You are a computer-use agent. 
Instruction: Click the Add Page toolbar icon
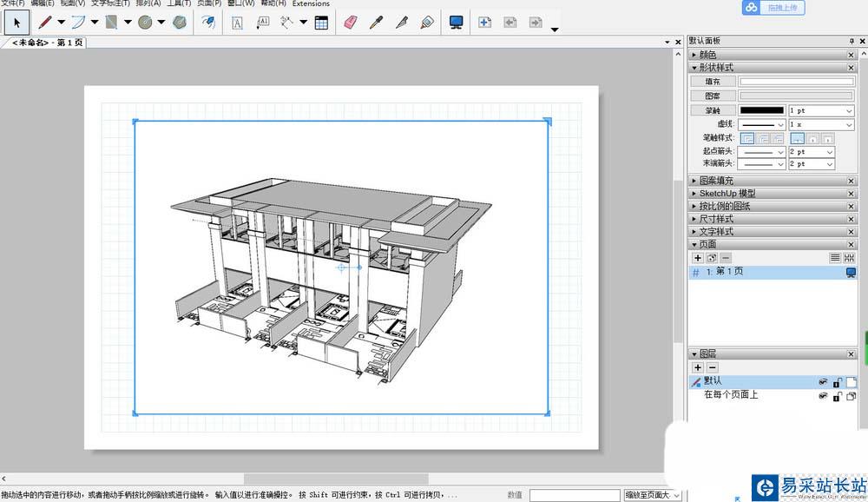click(x=485, y=23)
